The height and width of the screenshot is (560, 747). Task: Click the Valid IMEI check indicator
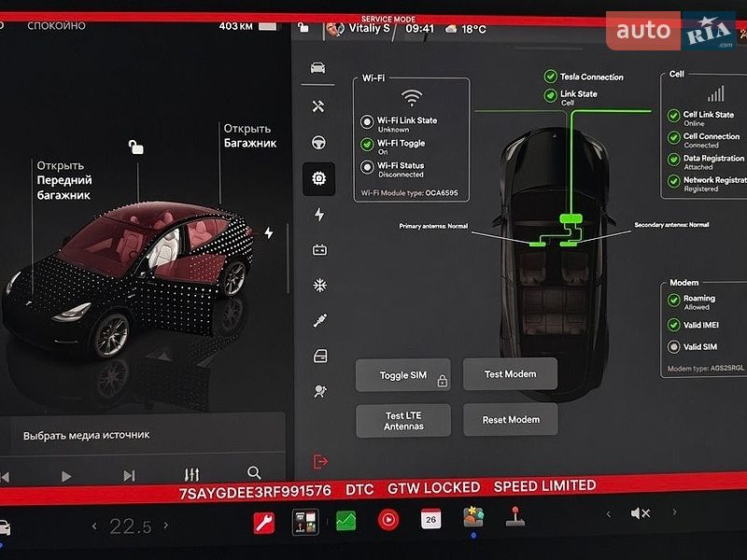(x=673, y=325)
